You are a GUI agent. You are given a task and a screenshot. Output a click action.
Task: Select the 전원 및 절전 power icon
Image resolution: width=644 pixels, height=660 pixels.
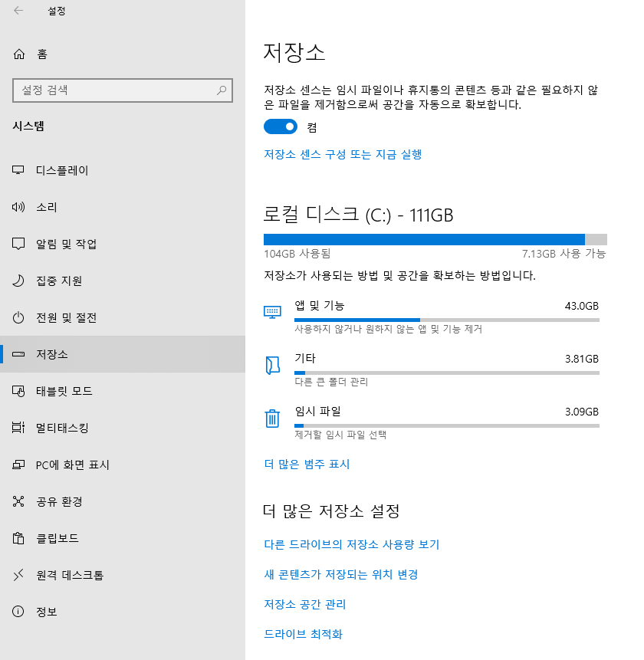[18, 317]
